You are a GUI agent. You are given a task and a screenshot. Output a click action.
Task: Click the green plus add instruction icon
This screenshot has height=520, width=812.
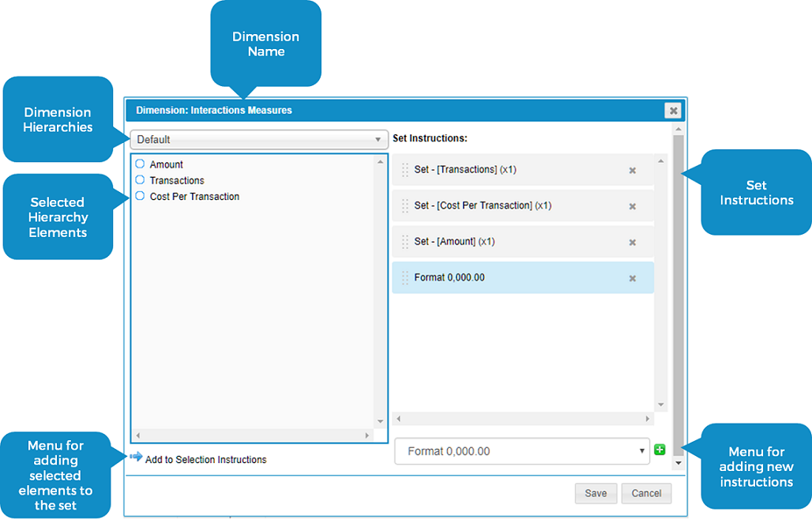[660, 450]
